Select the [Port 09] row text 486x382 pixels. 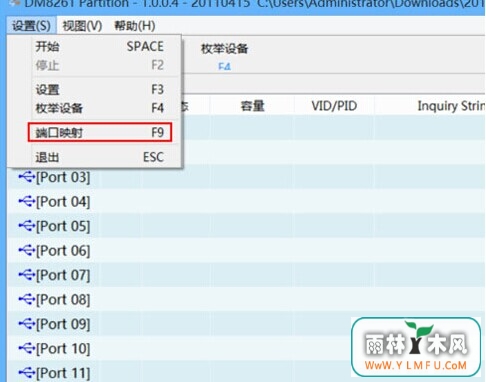tap(63, 324)
